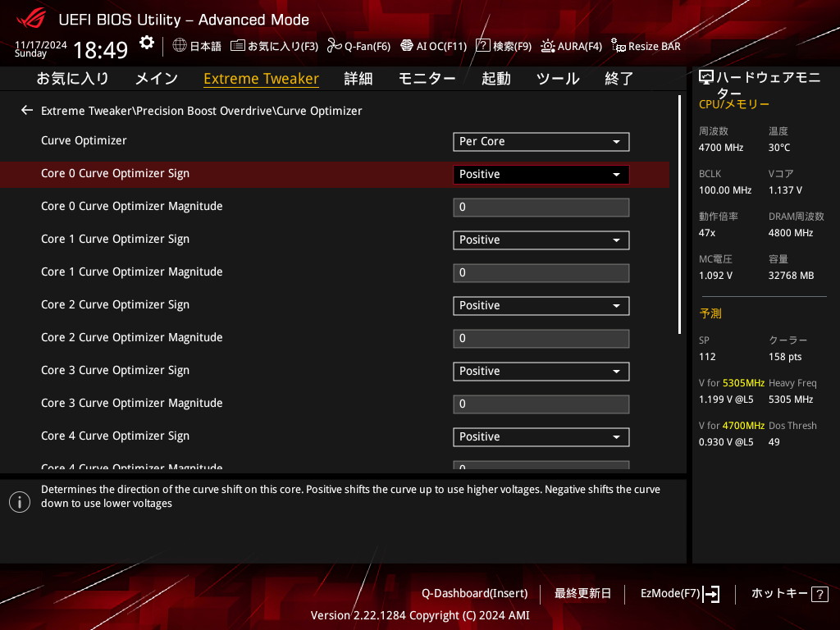Click 1.137 V core voltage value
Viewport: 840px width, 630px height.
point(785,190)
